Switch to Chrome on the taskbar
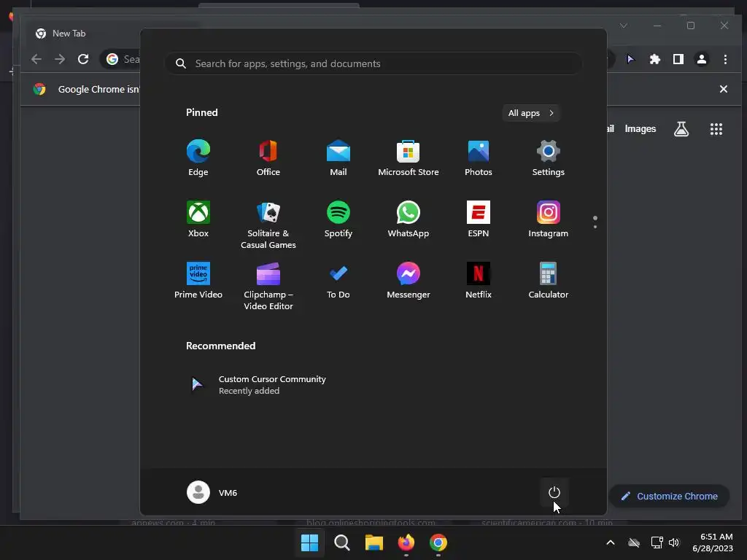The image size is (747, 560). pyautogui.click(x=438, y=542)
